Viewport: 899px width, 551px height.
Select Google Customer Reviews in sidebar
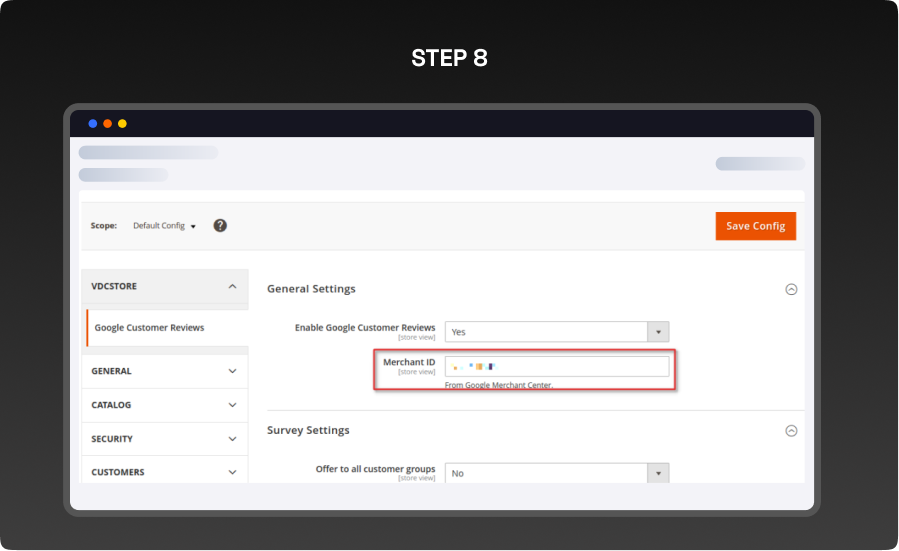tap(149, 328)
